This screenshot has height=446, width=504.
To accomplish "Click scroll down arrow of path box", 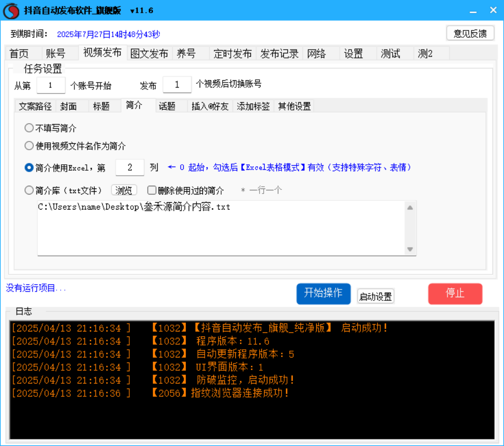I will tap(410, 249).
